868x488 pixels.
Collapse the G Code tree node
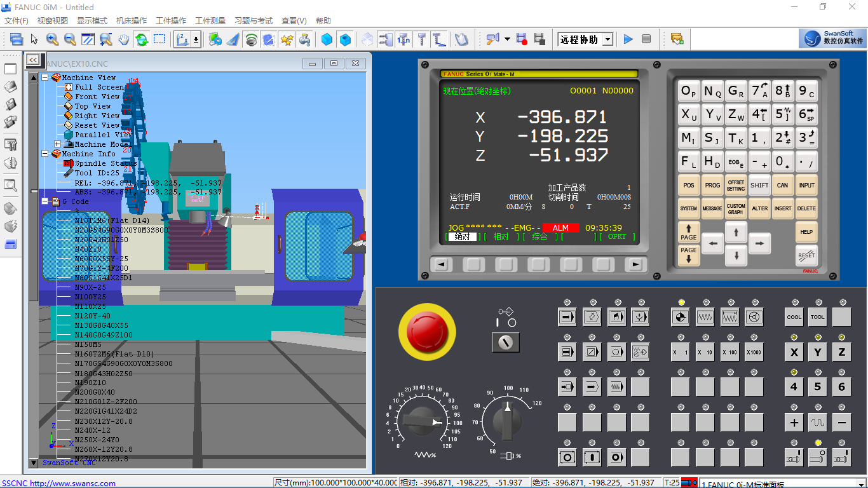45,201
